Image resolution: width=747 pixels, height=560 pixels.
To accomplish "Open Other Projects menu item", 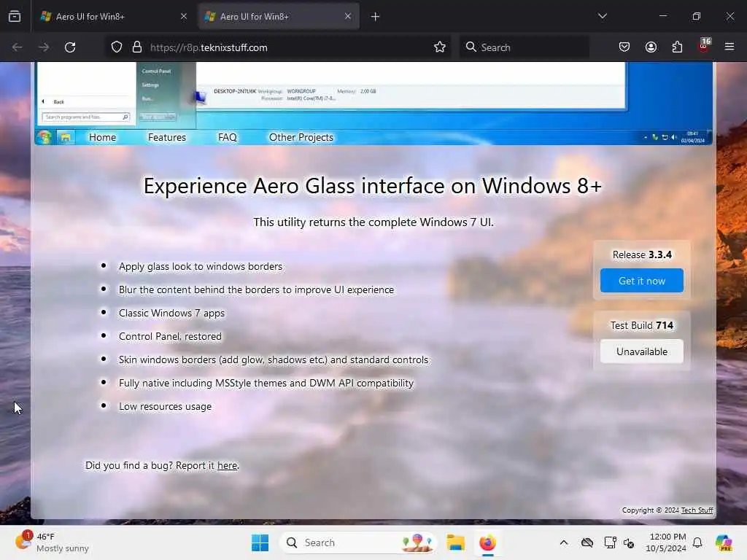I will point(301,137).
